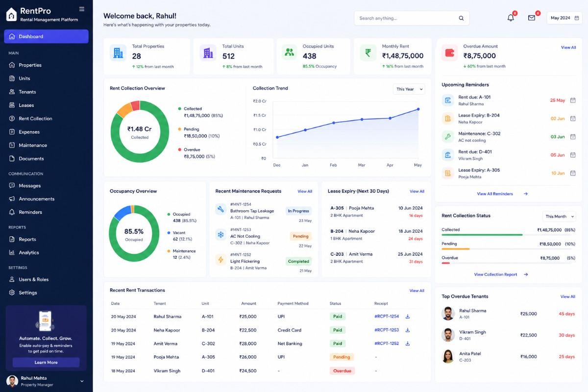Click the Monthly Rent rupee icon
Screen dimensions: 588x392
[x=367, y=52]
